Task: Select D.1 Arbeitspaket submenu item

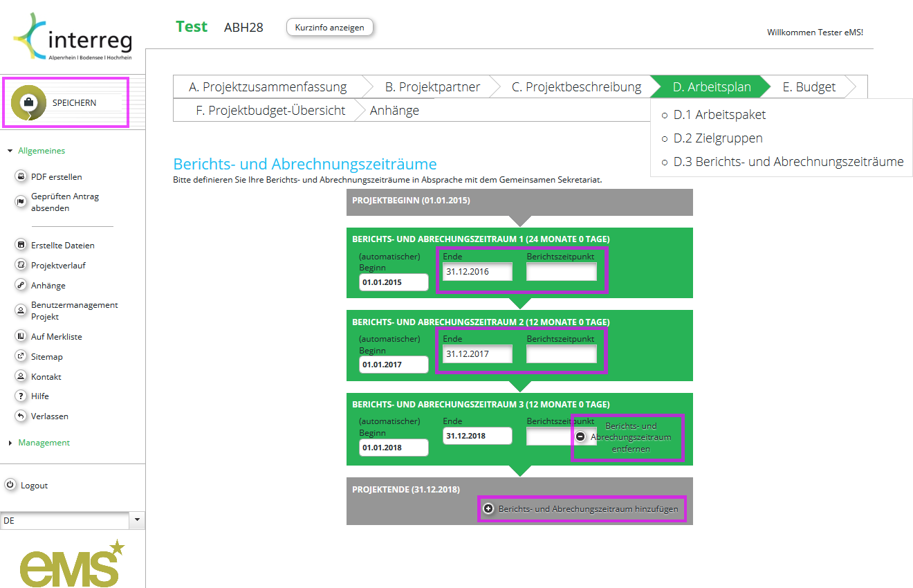Action: pyautogui.click(x=719, y=115)
